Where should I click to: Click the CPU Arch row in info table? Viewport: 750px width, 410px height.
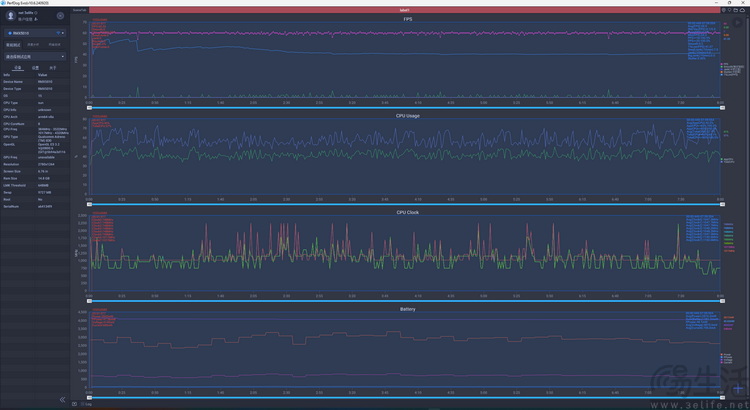tap(35, 117)
